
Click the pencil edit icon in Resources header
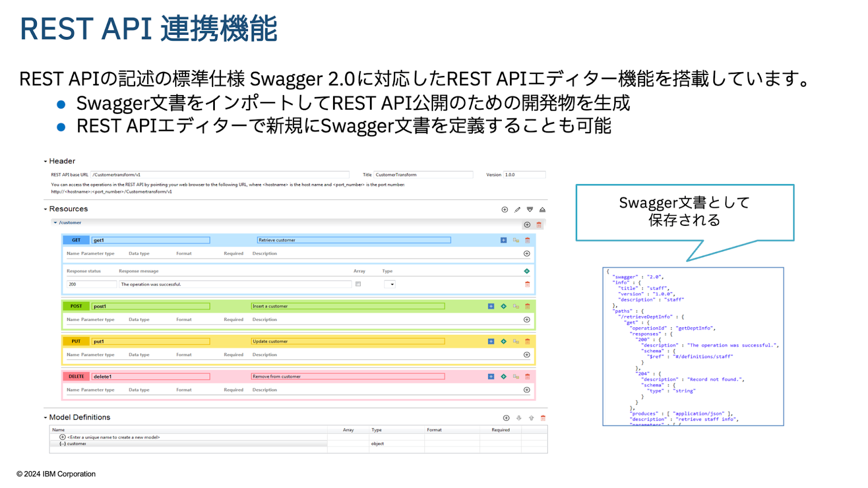pyautogui.click(x=518, y=210)
